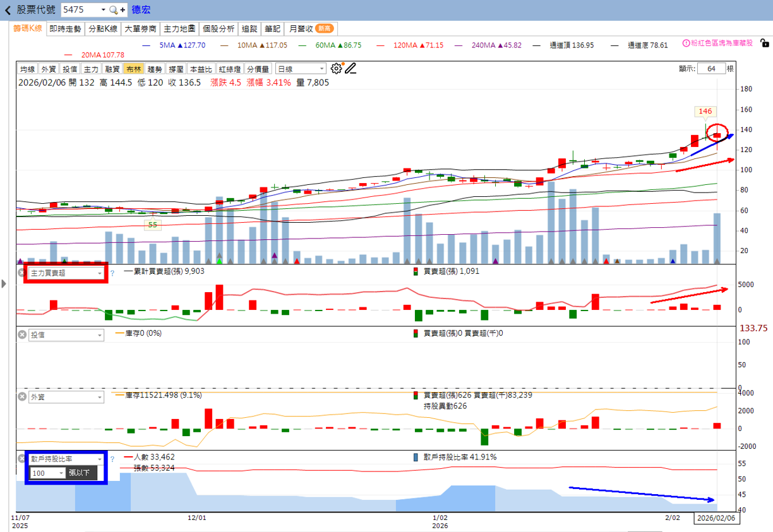
Task: Remove the 散戶持股比率 indicator panel
Action: pos(21,459)
